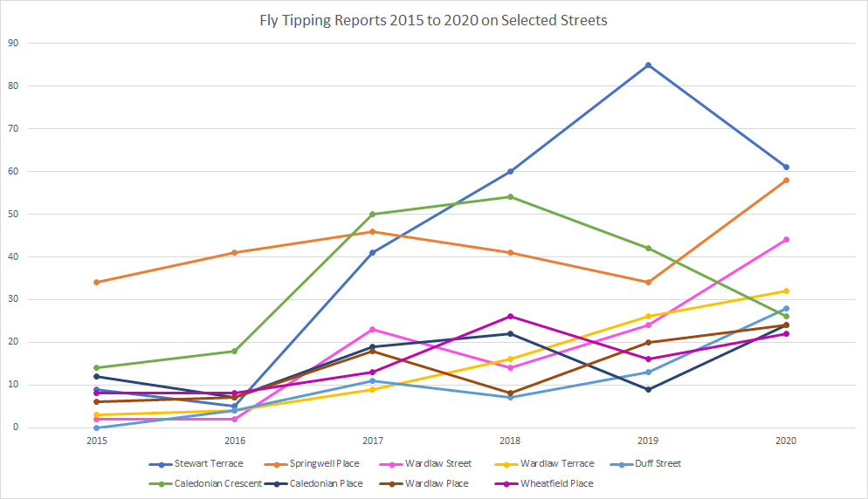Select Wheatfield Place 2018 data marker

click(x=510, y=316)
